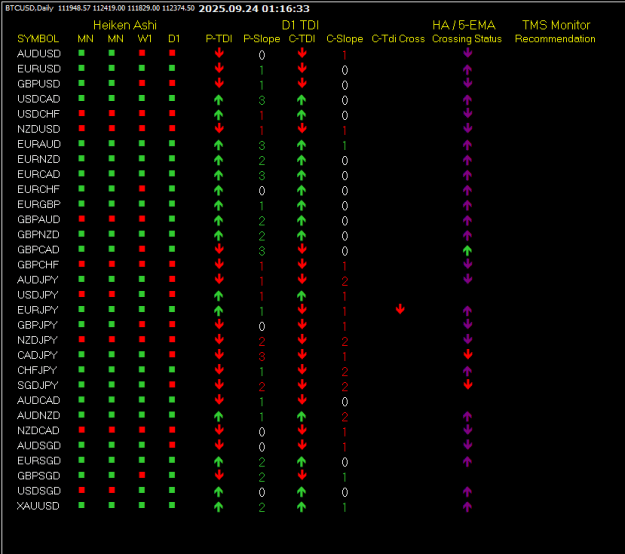
Task: Click the P-Slope column header
Action: click(x=261, y=39)
